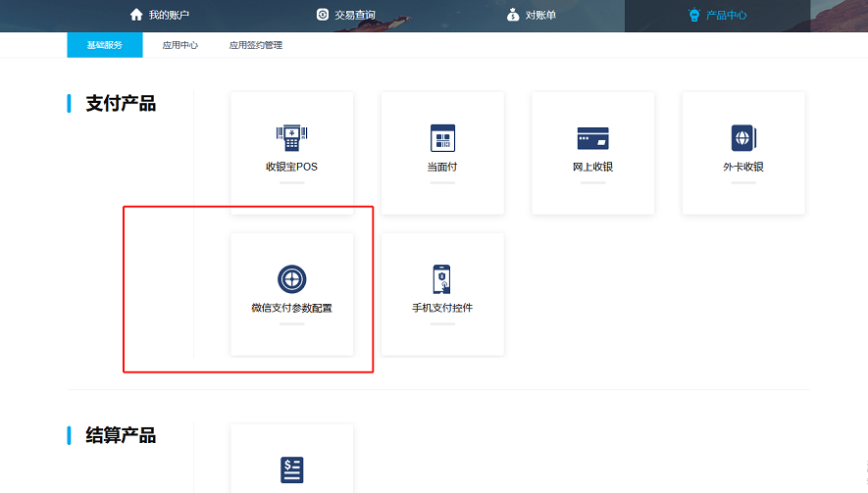Open the 当面付 QR code icon
Image resolution: width=868 pixels, height=493 pixels.
(x=442, y=137)
